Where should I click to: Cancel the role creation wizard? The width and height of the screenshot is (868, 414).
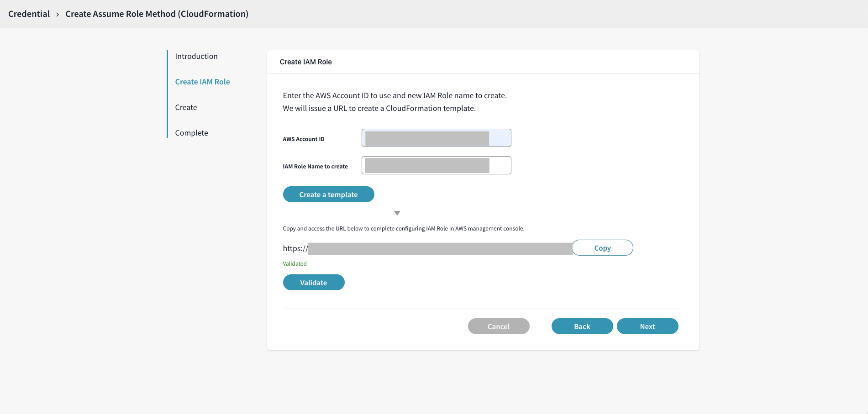coord(498,326)
